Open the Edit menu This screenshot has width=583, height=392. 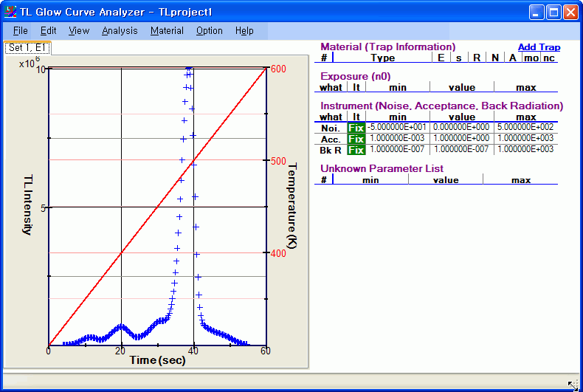pos(48,31)
